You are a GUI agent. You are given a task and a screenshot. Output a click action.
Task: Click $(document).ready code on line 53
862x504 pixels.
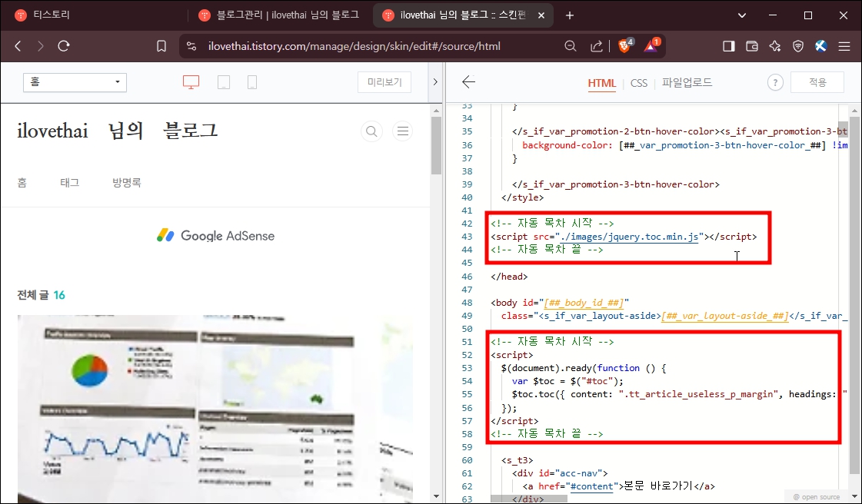584,368
